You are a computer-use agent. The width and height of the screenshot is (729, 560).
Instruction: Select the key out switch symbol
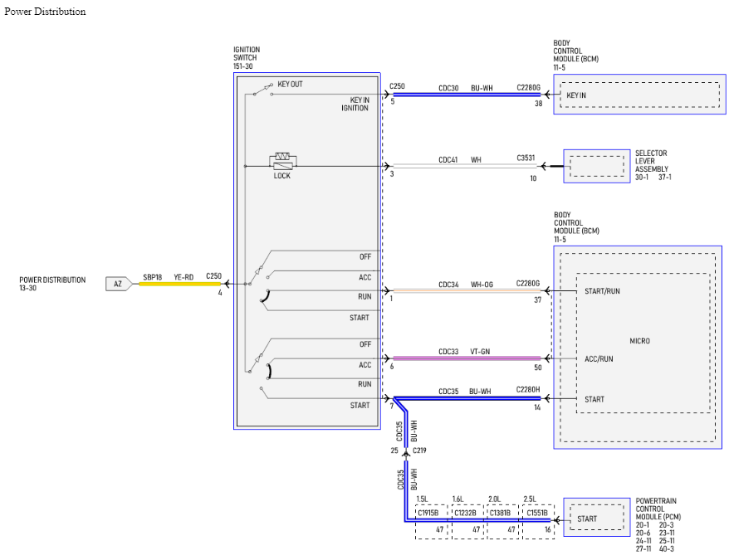[x=262, y=90]
